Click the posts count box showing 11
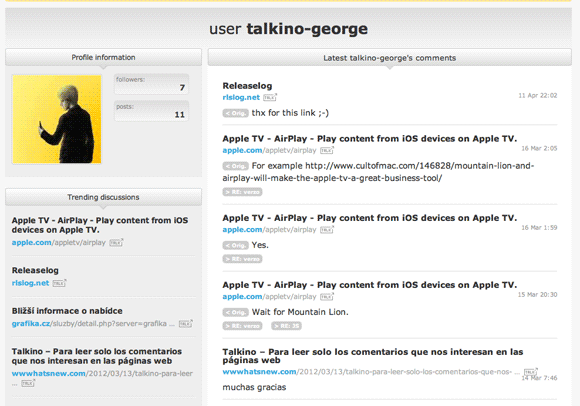This screenshot has height=406, width=580. pyautogui.click(x=152, y=111)
